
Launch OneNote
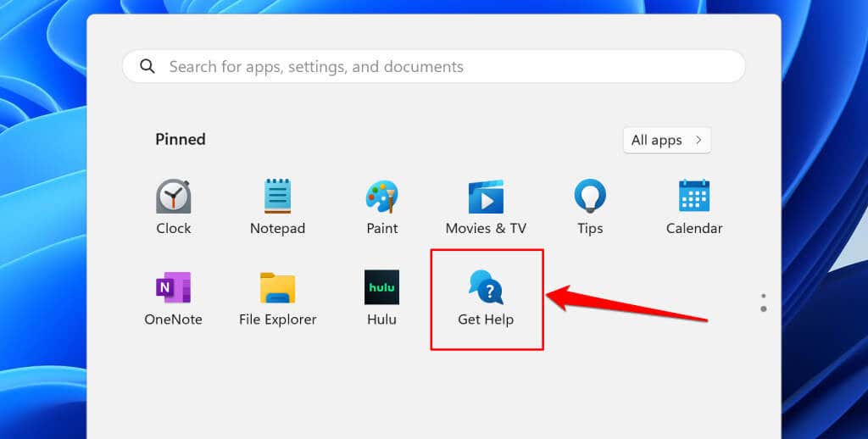[x=173, y=297]
